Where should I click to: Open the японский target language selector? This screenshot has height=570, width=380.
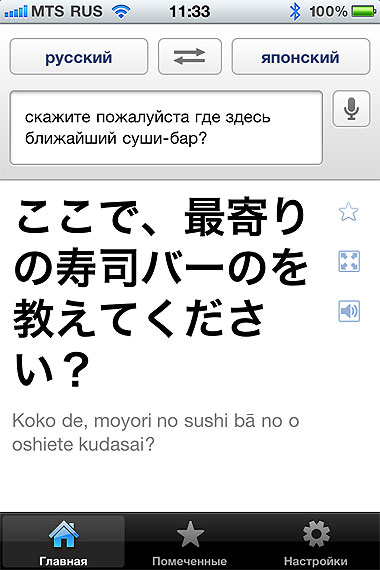tap(301, 57)
